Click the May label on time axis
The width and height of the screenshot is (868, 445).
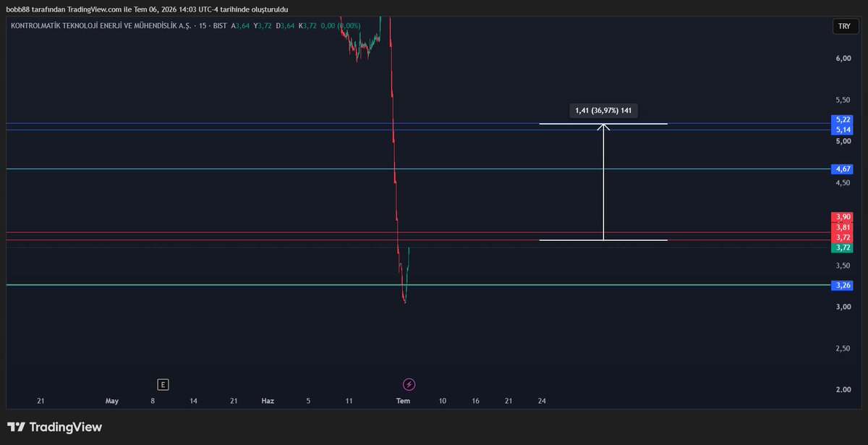coord(111,400)
